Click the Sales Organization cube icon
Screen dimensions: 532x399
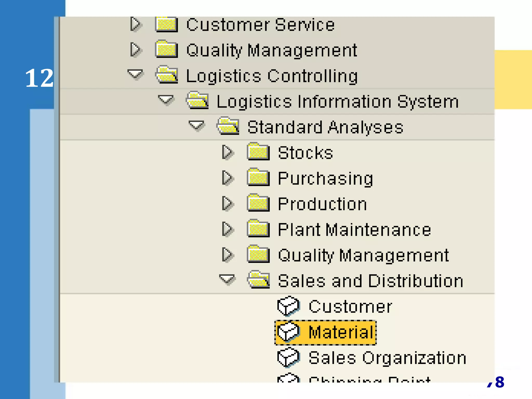tap(288, 357)
